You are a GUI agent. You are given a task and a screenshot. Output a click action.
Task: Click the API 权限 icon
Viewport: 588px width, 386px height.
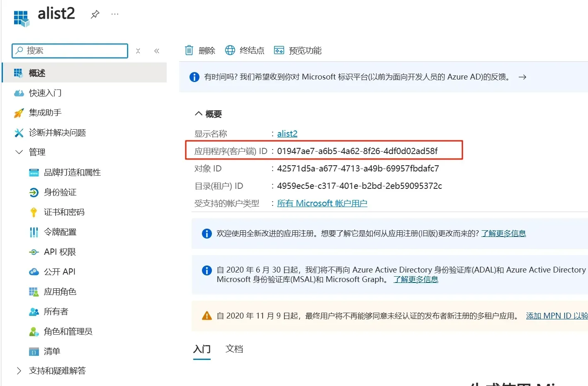coord(34,252)
